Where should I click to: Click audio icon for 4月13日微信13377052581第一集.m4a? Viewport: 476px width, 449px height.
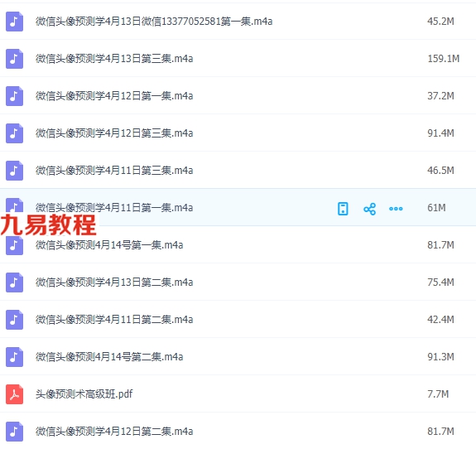click(x=14, y=22)
